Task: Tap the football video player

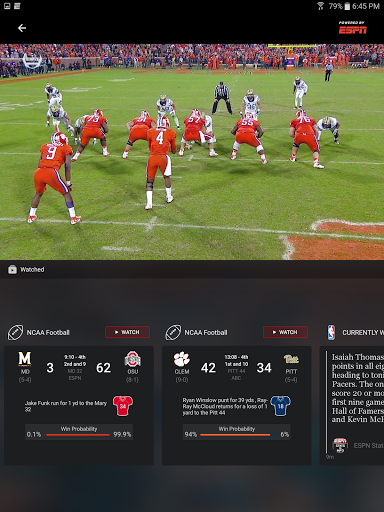Action: (192, 152)
